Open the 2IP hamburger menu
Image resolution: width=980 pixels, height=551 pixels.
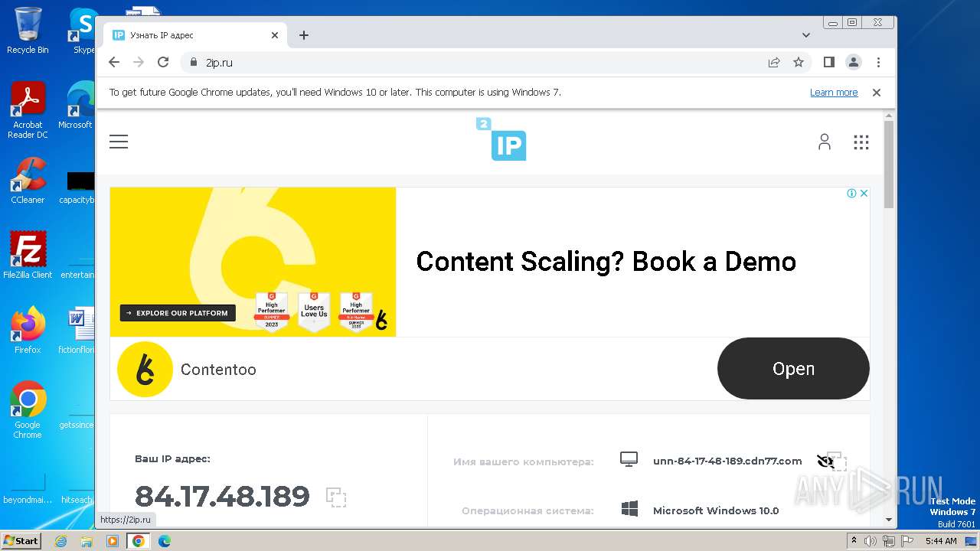[119, 142]
